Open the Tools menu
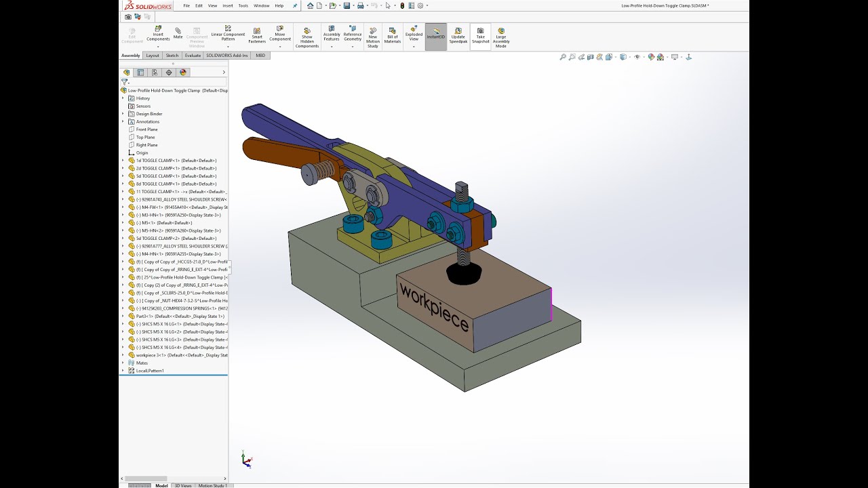The image size is (868, 488). [x=243, y=5]
